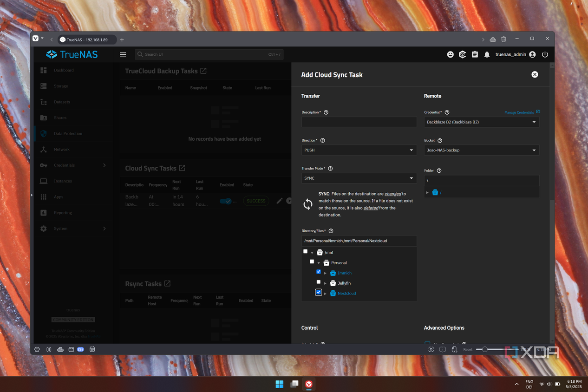Show help for Transfer Mode
Screen dimensions: 588x392
click(x=330, y=169)
